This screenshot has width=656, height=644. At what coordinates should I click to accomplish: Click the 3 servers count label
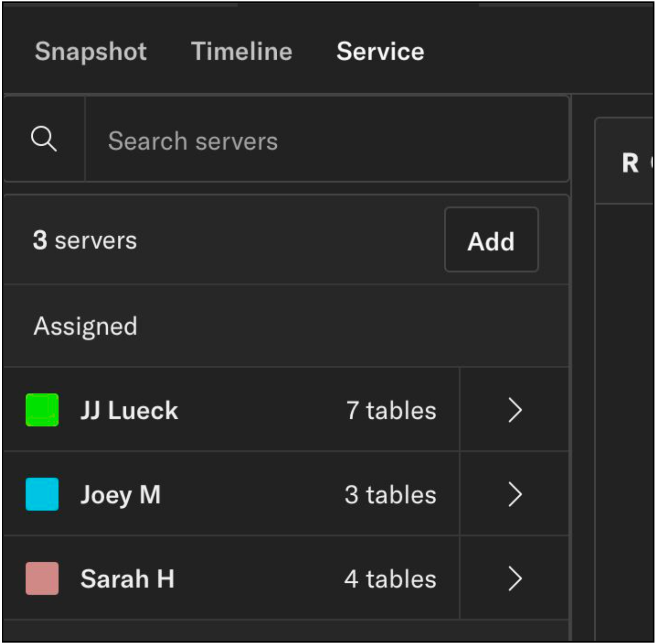point(84,240)
